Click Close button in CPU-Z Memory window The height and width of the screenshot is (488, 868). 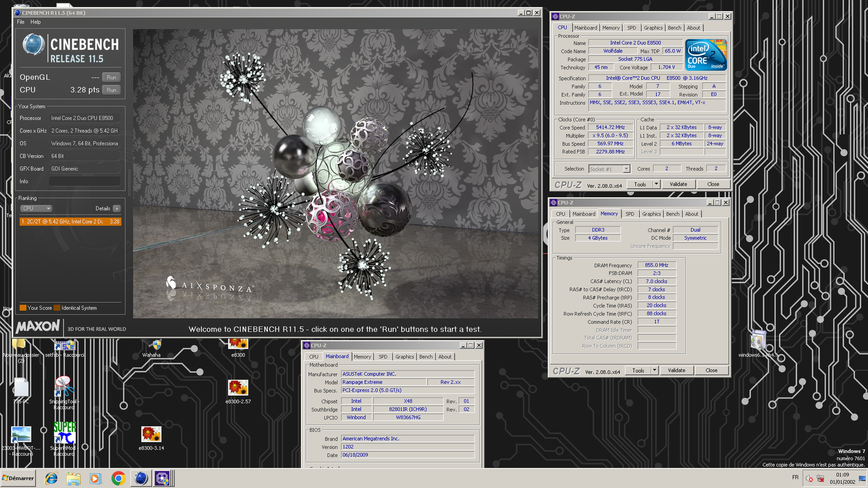[x=712, y=370]
